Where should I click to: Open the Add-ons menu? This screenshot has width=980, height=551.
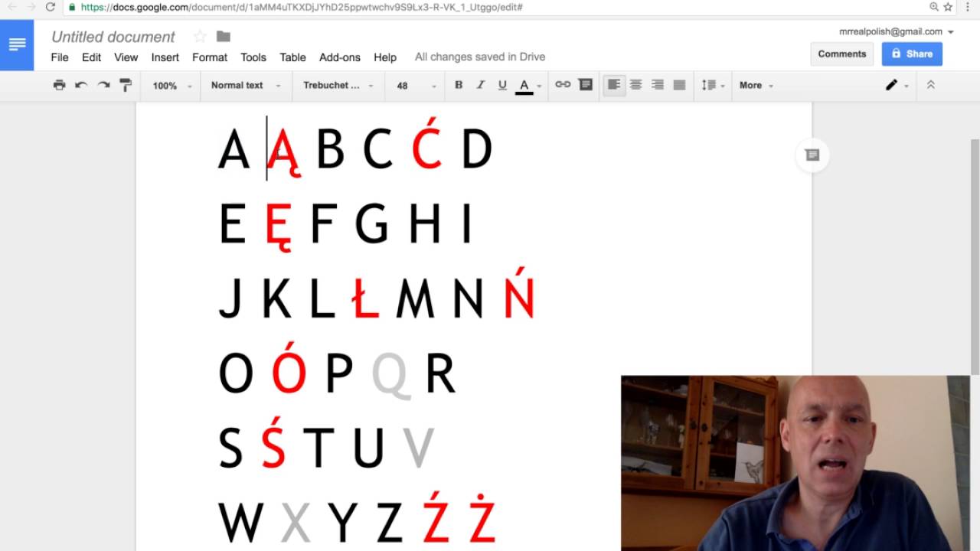coord(340,57)
